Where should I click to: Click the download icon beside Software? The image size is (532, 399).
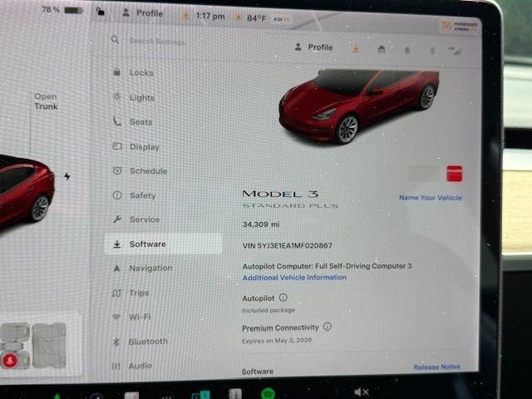point(117,244)
